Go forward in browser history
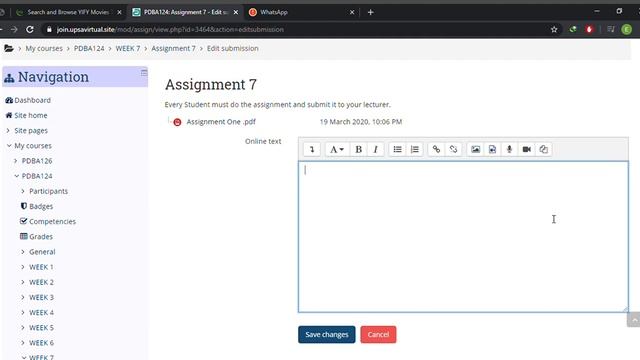Screen dimensions: 640x360 pyautogui.click(x=14, y=29)
